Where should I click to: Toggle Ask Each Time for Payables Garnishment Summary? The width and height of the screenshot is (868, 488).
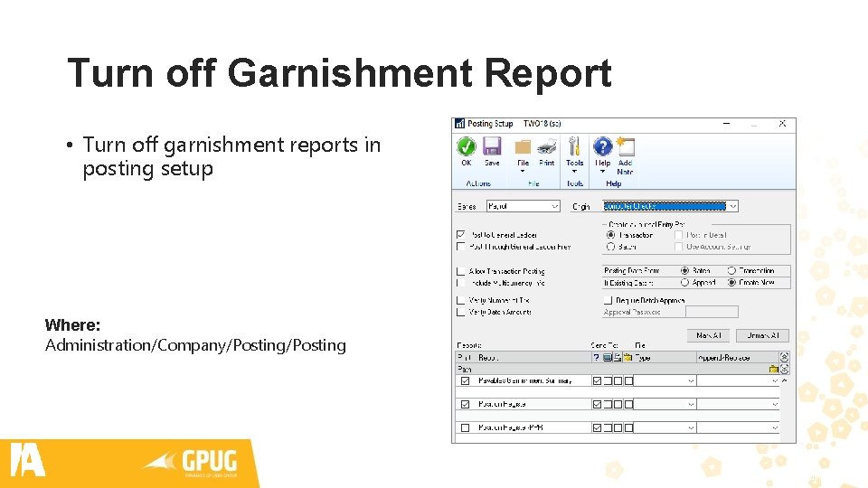597,380
